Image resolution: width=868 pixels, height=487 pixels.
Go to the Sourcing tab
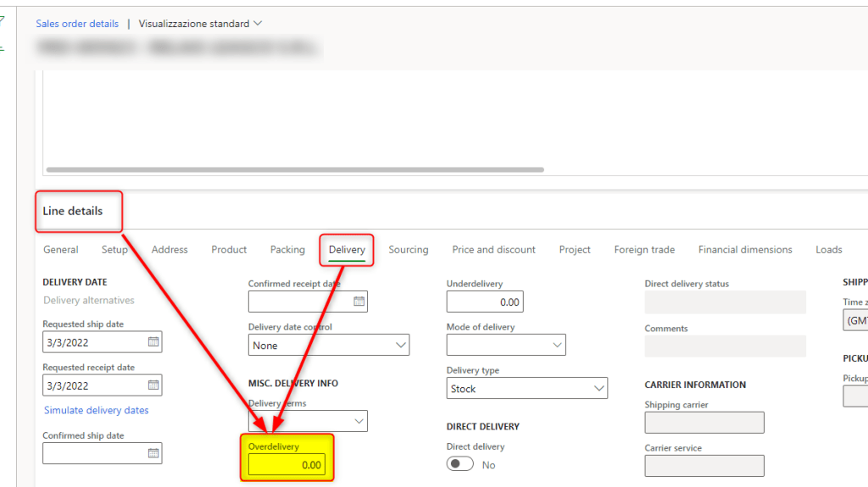tap(408, 250)
